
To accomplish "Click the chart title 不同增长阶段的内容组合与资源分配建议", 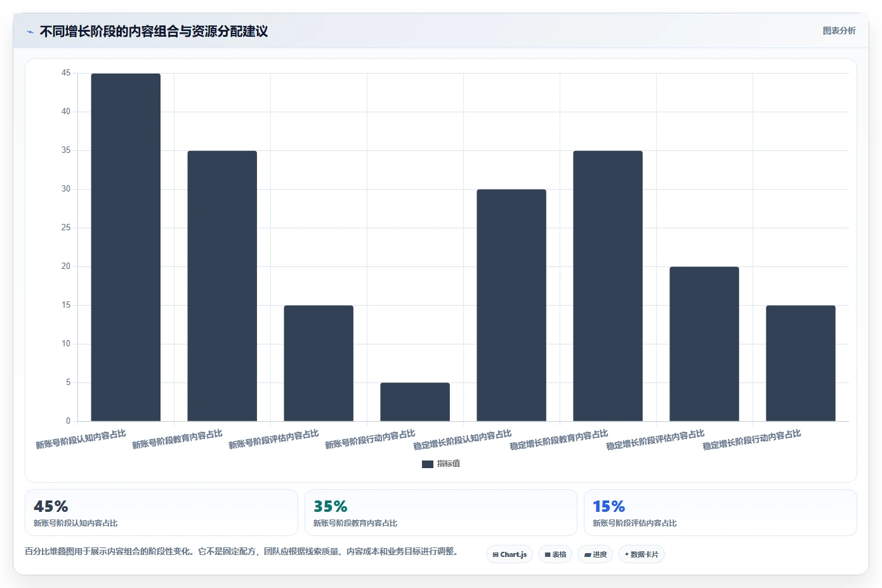I will point(154,32).
